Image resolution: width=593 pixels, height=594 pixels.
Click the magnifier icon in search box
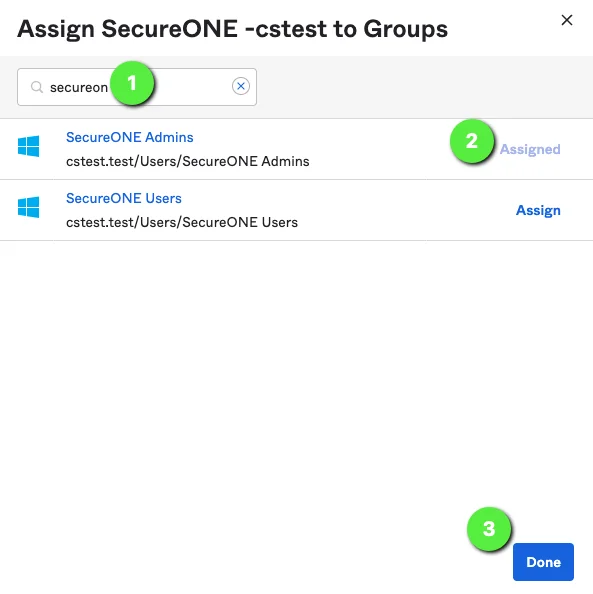[37, 87]
